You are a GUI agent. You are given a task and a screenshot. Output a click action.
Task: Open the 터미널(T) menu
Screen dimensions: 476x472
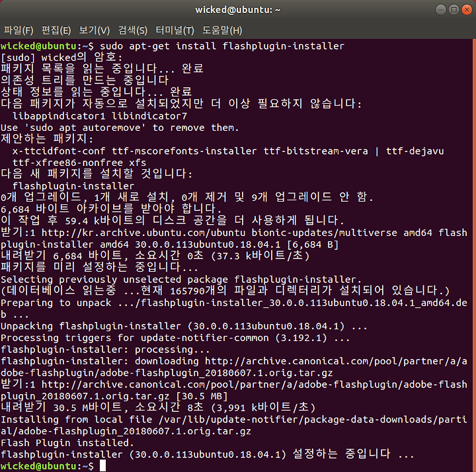(175, 30)
